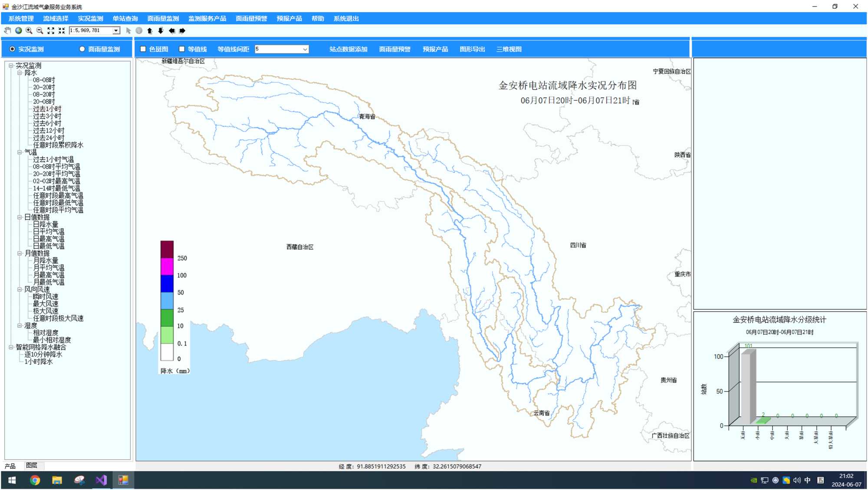Open the 监测服务产品 menu
Image resolution: width=868 pixels, height=490 pixels.
(x=207, y=19)
